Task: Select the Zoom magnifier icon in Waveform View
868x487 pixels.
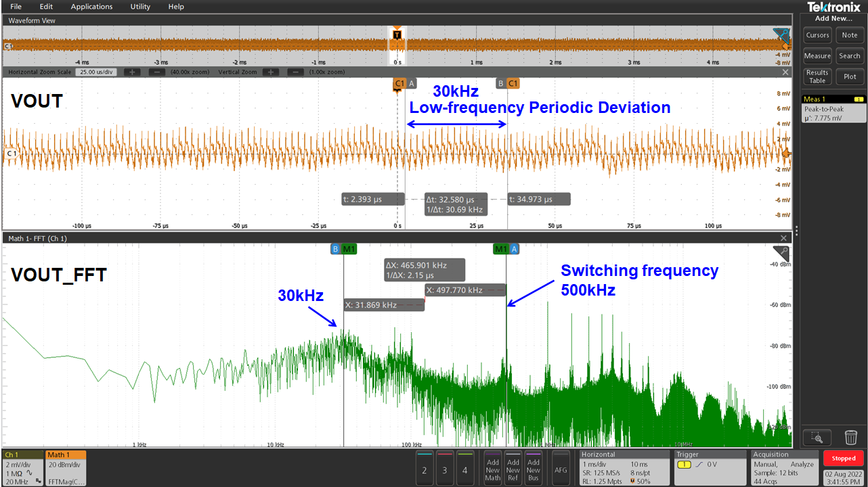Action: pos(780,37)
